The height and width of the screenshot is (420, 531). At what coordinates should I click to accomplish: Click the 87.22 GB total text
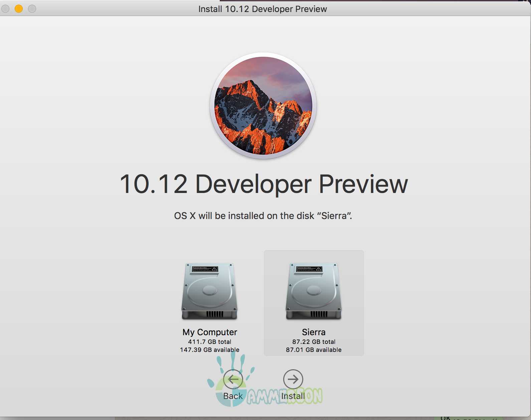(314, 342)
